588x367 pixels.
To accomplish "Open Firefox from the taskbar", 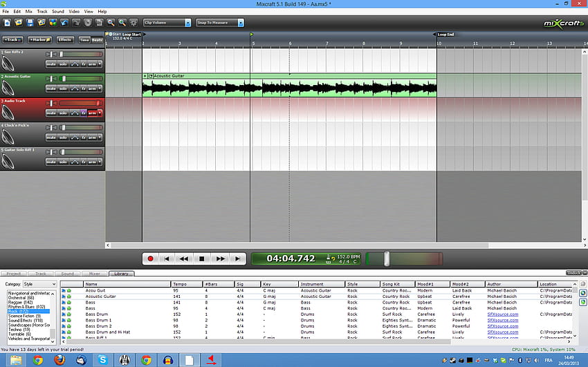I will click(59, 360).
